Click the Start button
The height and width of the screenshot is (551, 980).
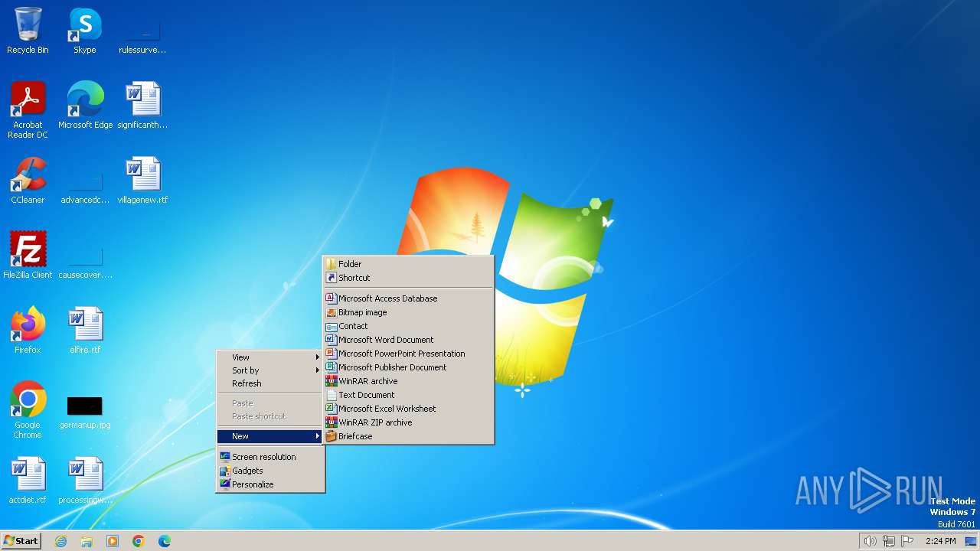click(21, 541)
